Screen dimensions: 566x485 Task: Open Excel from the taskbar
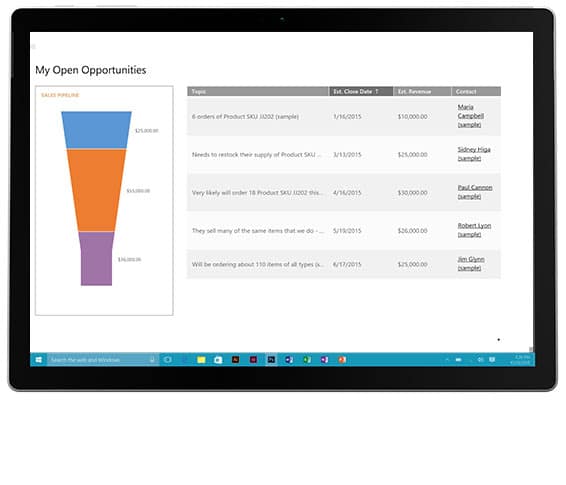(307, 360)
